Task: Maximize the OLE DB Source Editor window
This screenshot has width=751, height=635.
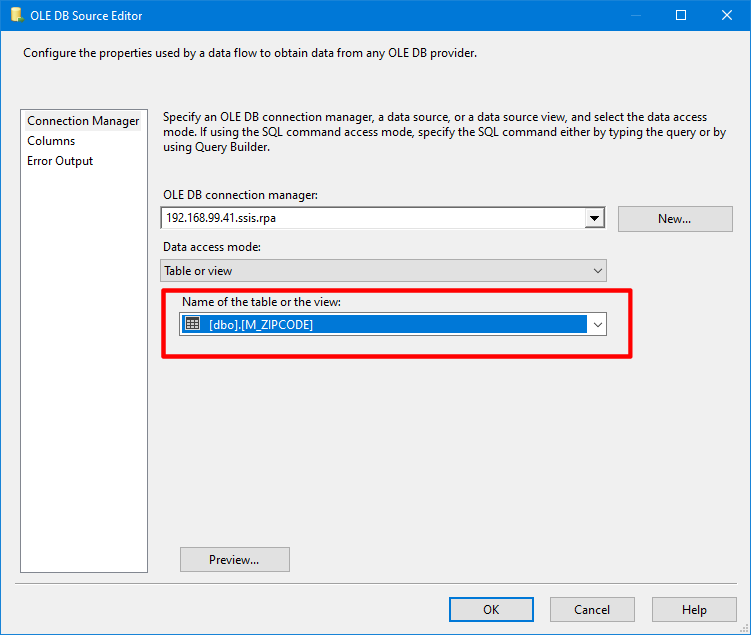Action: point(681,15)
